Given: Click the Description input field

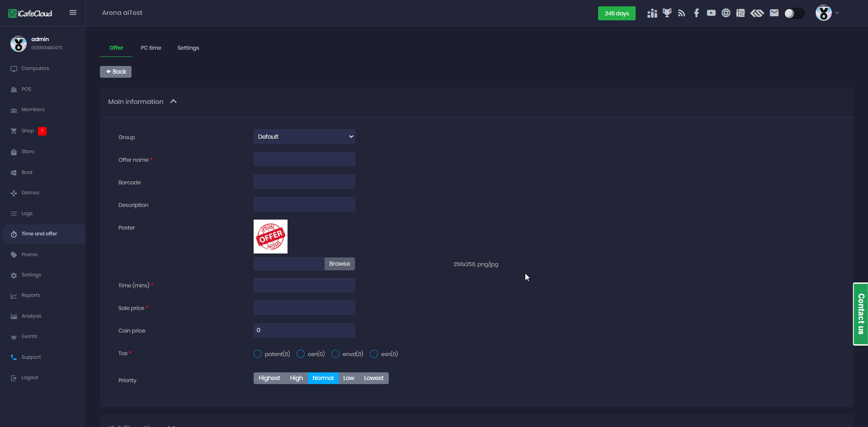Looking at the screenshot, I should point(304,204).
